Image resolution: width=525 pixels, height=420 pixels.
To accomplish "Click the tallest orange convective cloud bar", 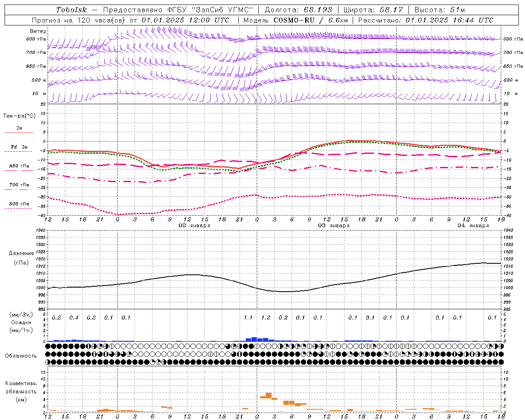I will tap(269, 395).
